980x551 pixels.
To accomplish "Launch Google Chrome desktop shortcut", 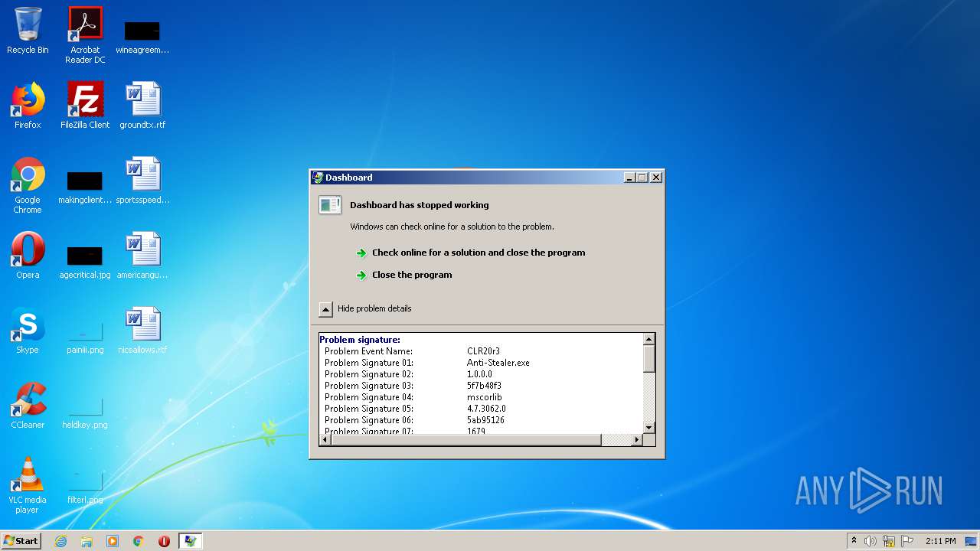I will tap(28, 185).
